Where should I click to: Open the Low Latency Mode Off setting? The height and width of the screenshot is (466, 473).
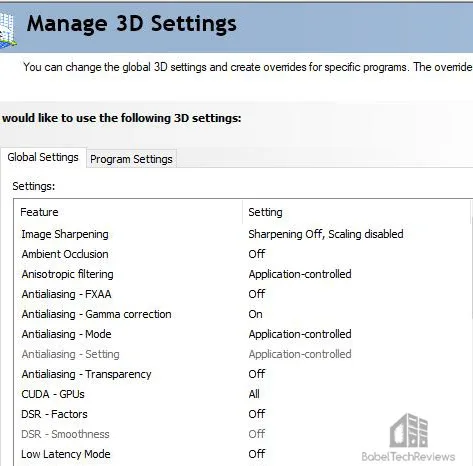point(257,454)
